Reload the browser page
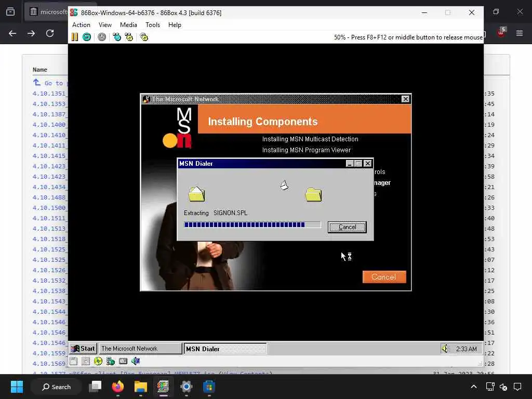532x399 pixels. tap(50, 33)
